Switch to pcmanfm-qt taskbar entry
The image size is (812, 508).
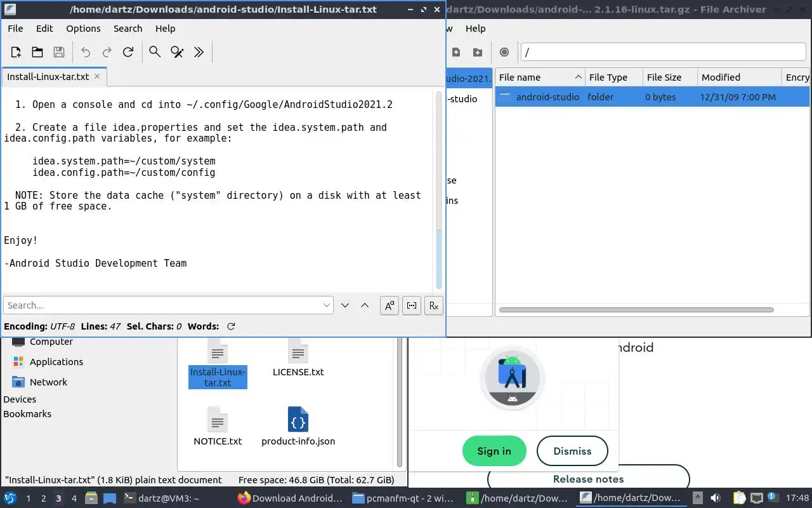pos(403,498)
